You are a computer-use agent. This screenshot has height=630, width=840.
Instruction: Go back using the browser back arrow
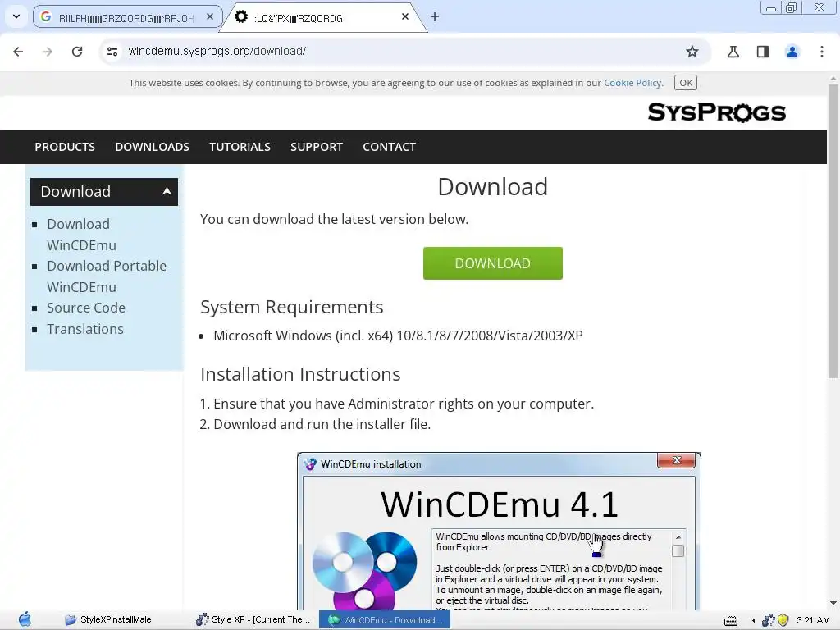(x=18, y=52)
